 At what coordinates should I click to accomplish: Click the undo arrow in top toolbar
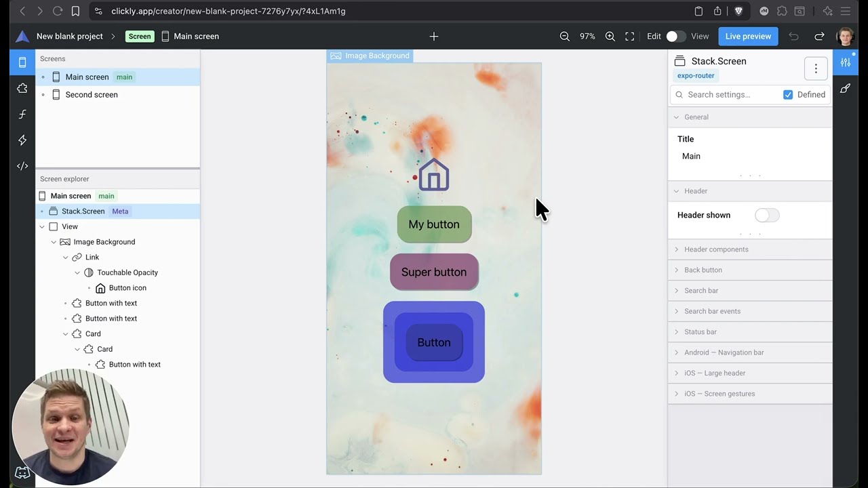click(x=793, y=37)
